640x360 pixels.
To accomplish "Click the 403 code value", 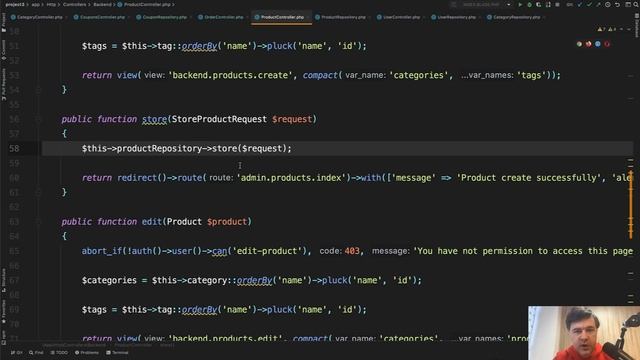I will click(x=352, y=251).
